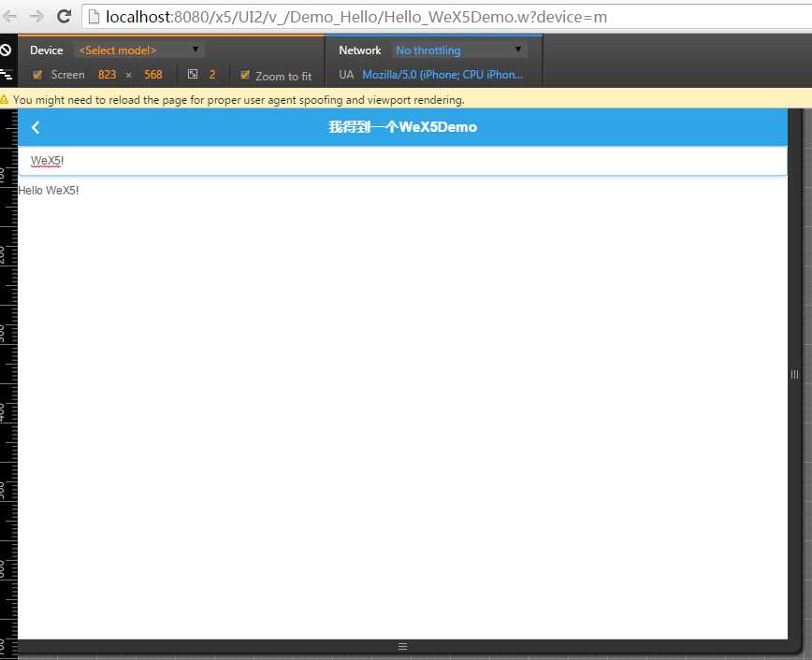Reload the page with refresh icon
812x660 pixels.
tap(64, 17)
